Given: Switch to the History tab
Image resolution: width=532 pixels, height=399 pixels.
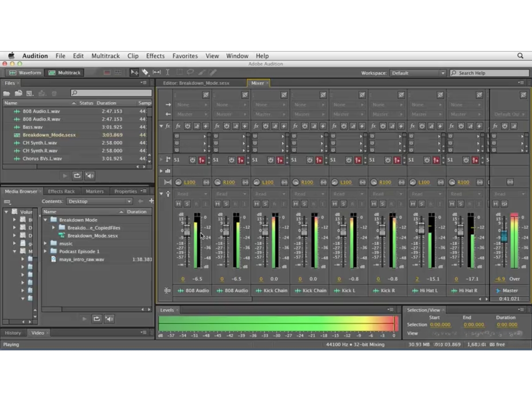Looking at the screenshot, I should point(13,333).
